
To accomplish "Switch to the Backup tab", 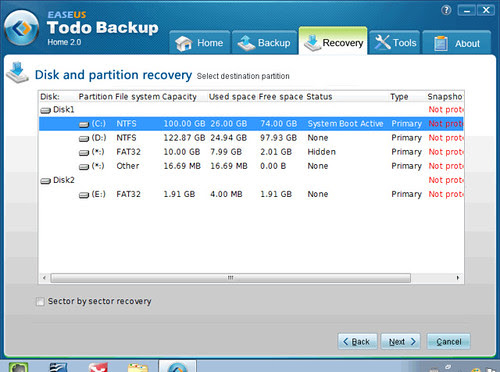I will [265, 43].
